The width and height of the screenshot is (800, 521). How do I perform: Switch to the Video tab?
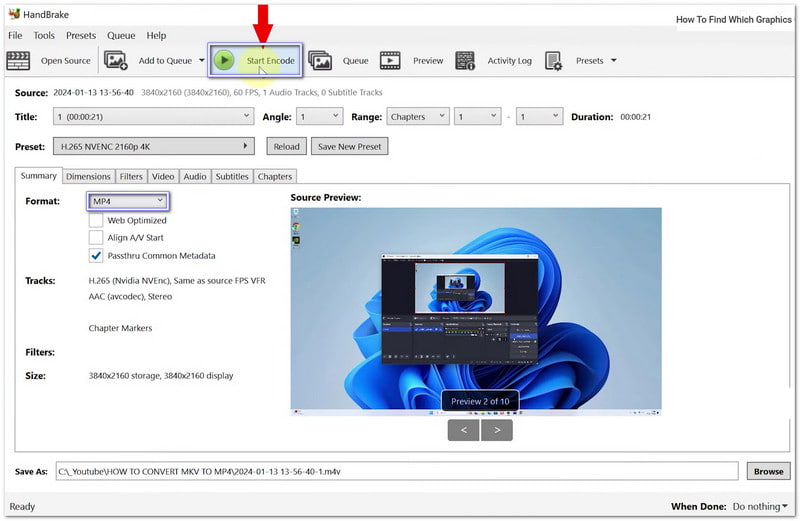[163, 177]
